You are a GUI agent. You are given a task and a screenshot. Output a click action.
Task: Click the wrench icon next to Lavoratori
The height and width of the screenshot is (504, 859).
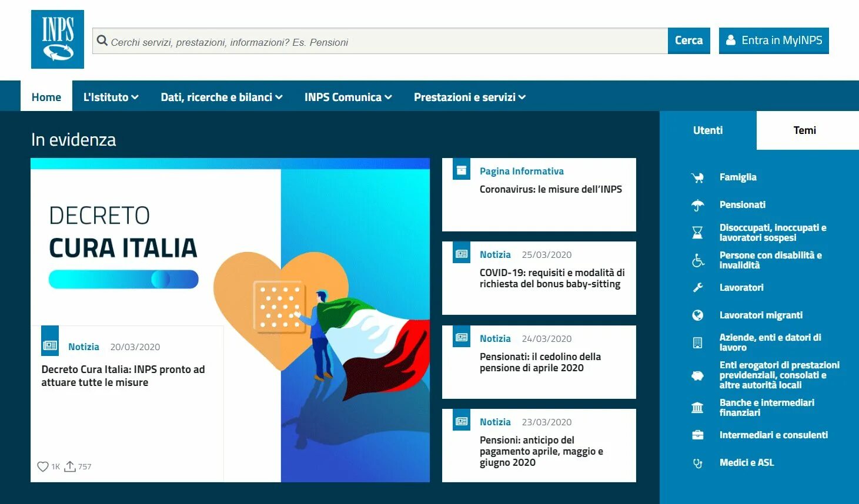(697, 287)
